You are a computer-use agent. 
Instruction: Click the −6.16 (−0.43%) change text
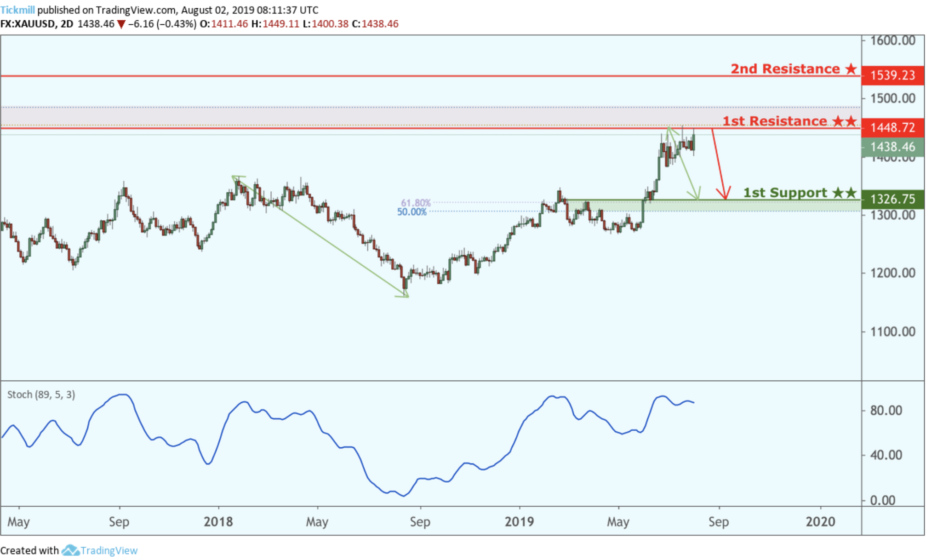162,24
